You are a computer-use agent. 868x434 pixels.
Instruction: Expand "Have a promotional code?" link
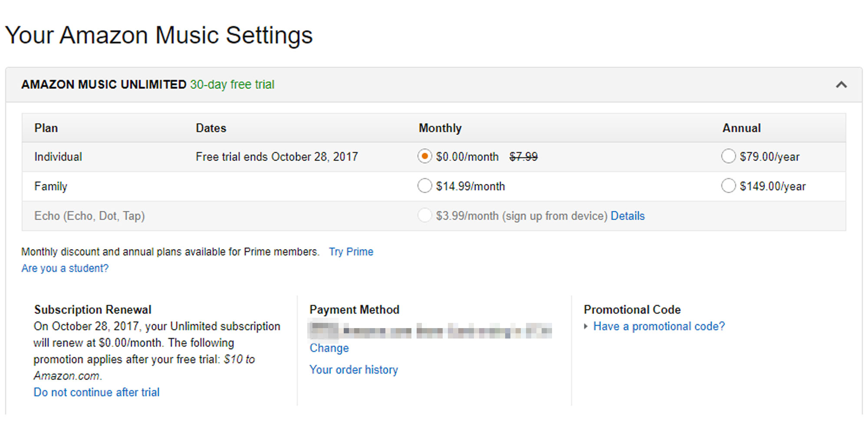click(x=659, y=326)
